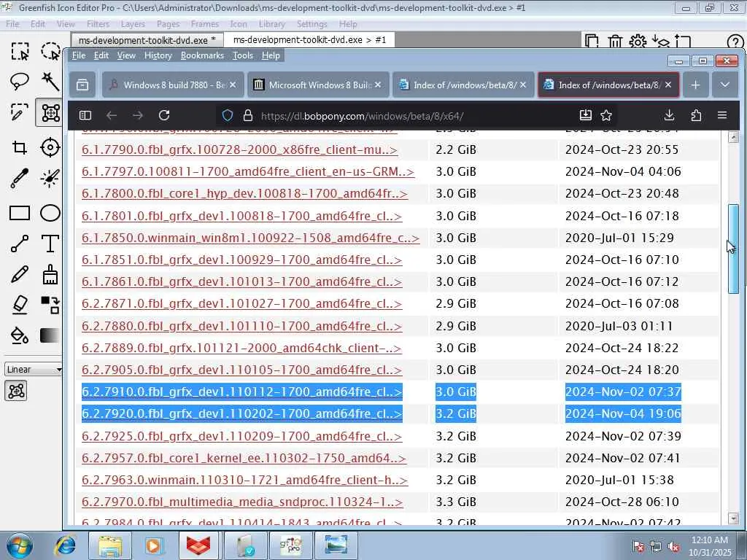
Task: Click the page vertical scrollbar thumb
Action: coord(733,249)
